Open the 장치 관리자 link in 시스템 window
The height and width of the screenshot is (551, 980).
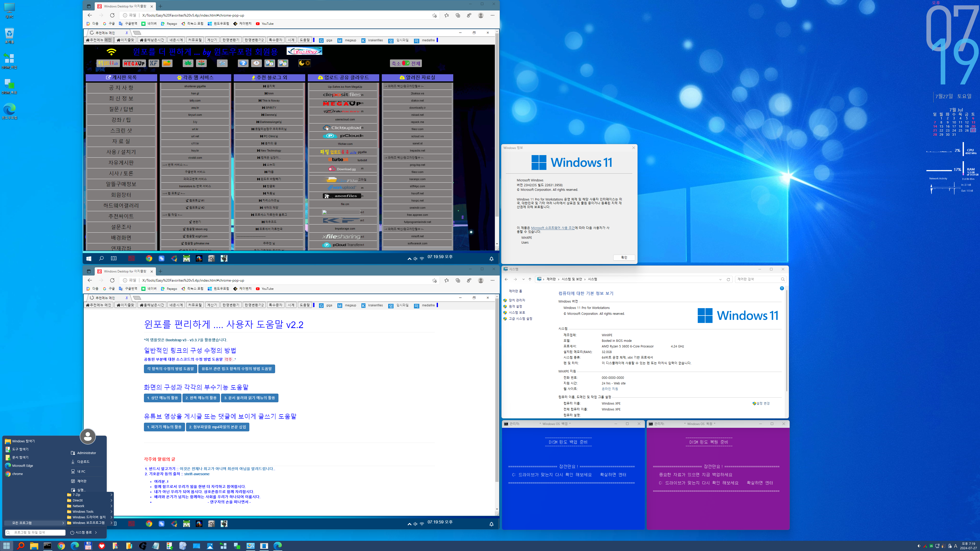pos(517,300)
